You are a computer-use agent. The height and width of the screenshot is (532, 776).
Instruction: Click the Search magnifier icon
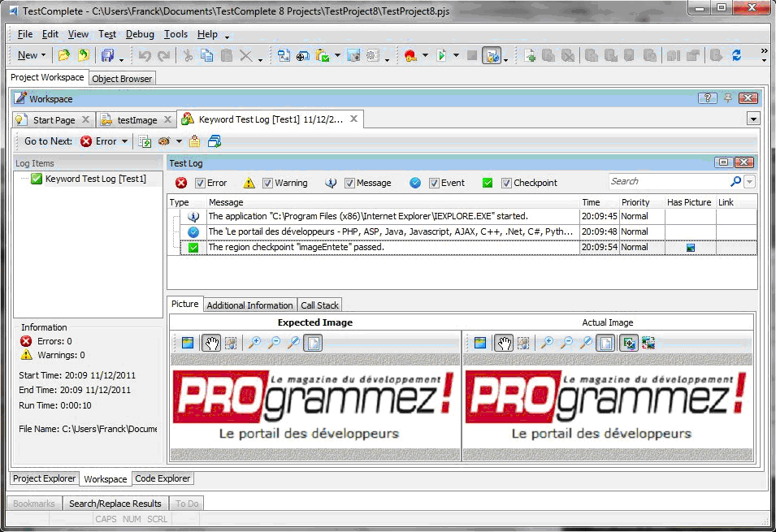(x=735, y=182)
